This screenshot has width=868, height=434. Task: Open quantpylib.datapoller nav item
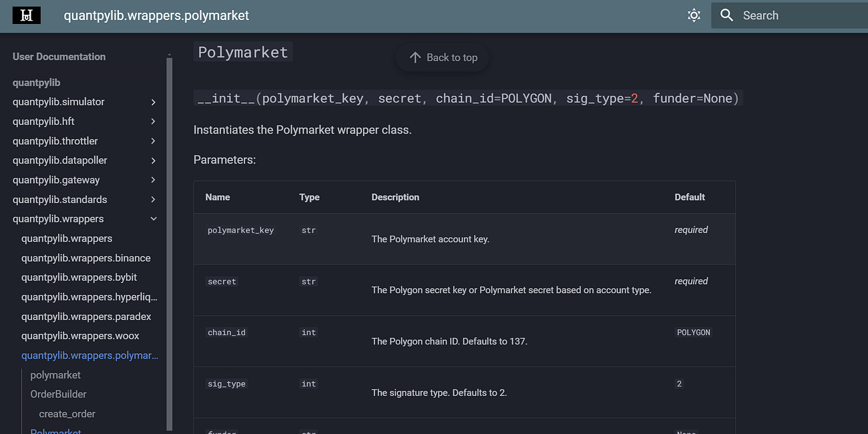click(x=60, y=160)
